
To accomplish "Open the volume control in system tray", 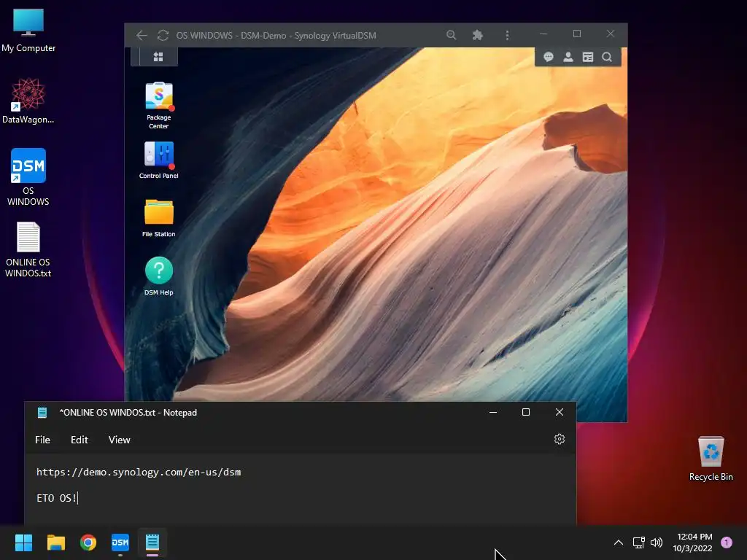I will pos(657,542).
